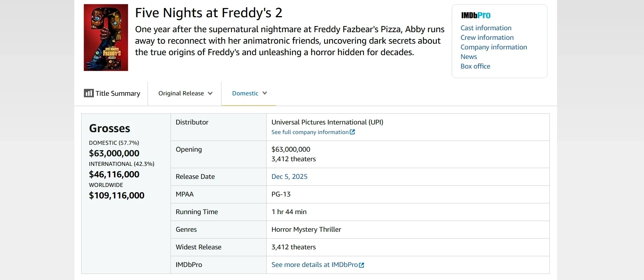The image size is (644, 280).
Task: Click the Five Nights at Freddy's 2 title
Action: click(208, 13)
